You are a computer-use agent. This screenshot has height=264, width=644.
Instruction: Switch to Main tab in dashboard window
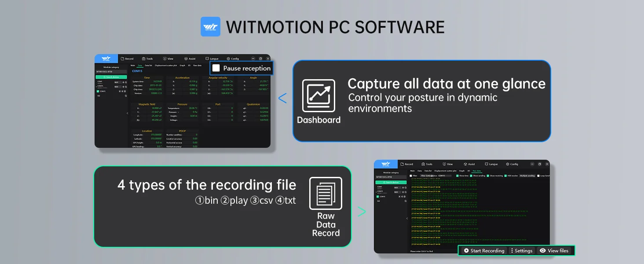click(x=133, y=66)
